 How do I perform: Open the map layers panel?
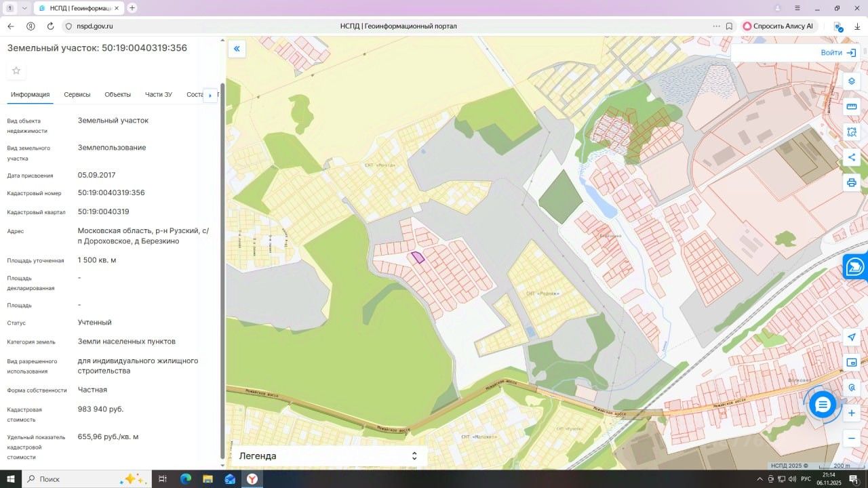852,81
